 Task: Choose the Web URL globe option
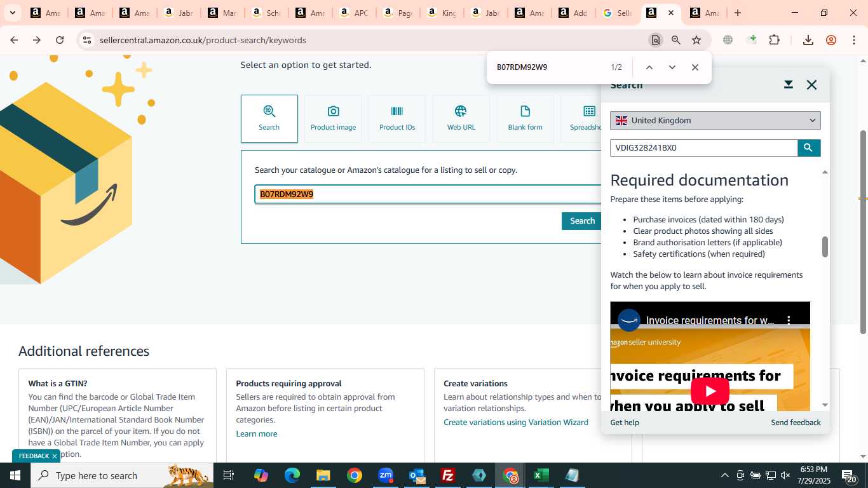pyautogui.click(x=461, y=119)
